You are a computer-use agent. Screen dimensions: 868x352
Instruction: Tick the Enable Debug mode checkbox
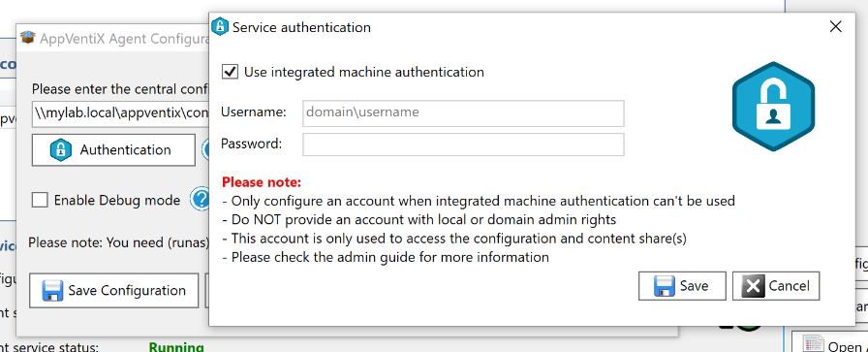[40, 200]
